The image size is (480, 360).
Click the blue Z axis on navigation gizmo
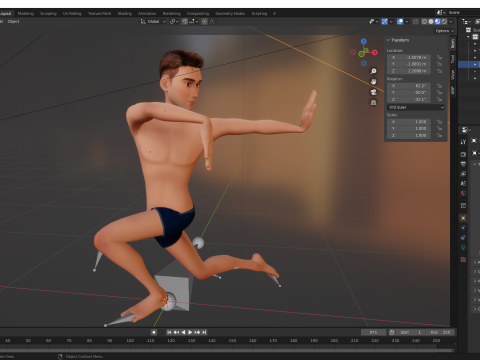364,41
